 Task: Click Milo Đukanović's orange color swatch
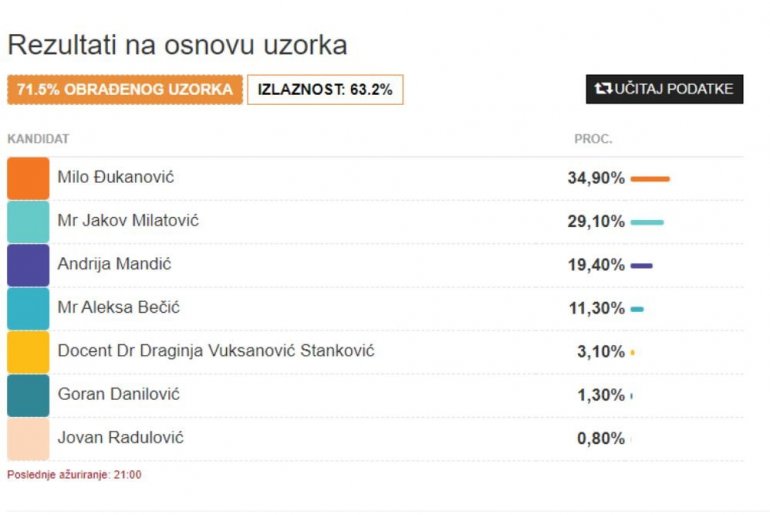coord(28,178)
